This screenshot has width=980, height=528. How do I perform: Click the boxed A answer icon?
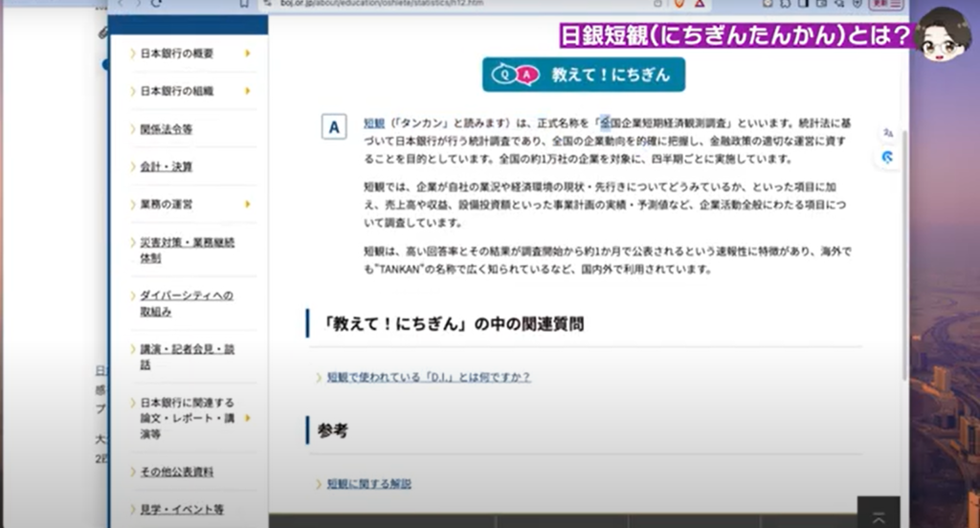(334, 127)
